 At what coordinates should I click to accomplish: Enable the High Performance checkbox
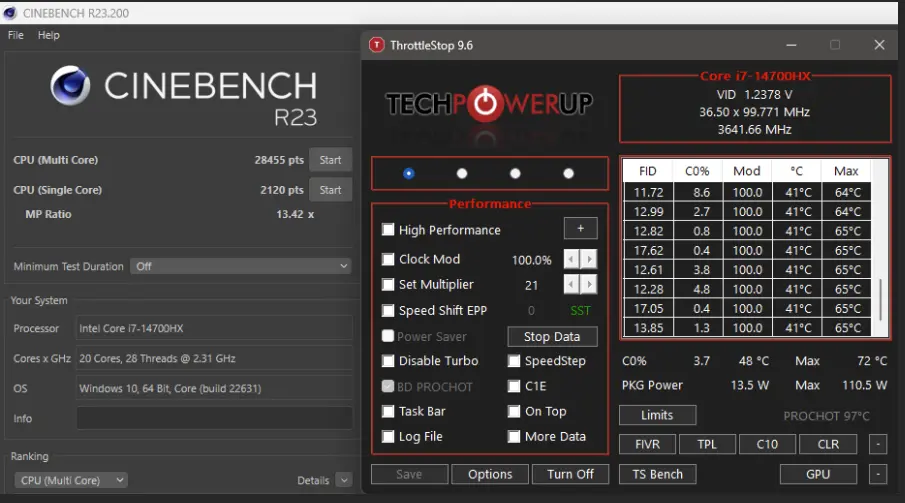tap(388, 230)
